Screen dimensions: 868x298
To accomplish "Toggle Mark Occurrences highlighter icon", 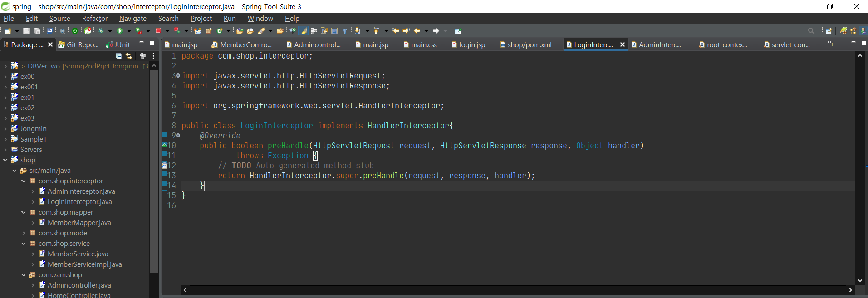I will coord(304,31).
